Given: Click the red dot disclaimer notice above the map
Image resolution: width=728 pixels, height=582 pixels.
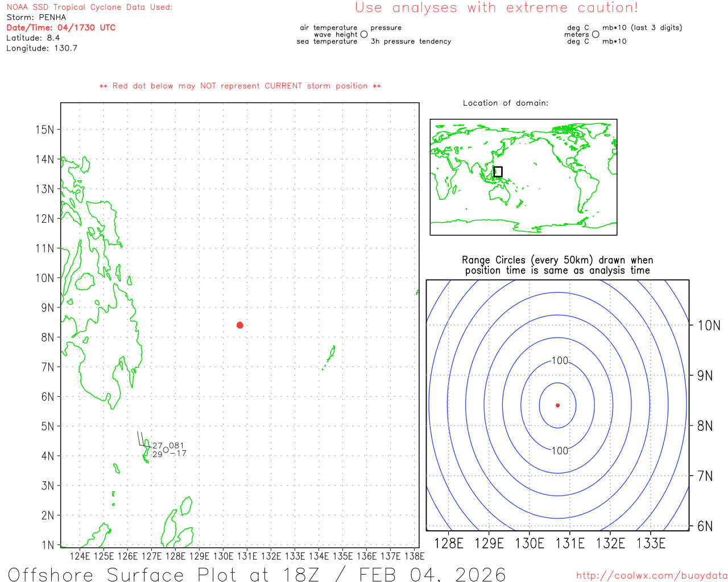Looking at the screenshot, I should click(240, 86).
